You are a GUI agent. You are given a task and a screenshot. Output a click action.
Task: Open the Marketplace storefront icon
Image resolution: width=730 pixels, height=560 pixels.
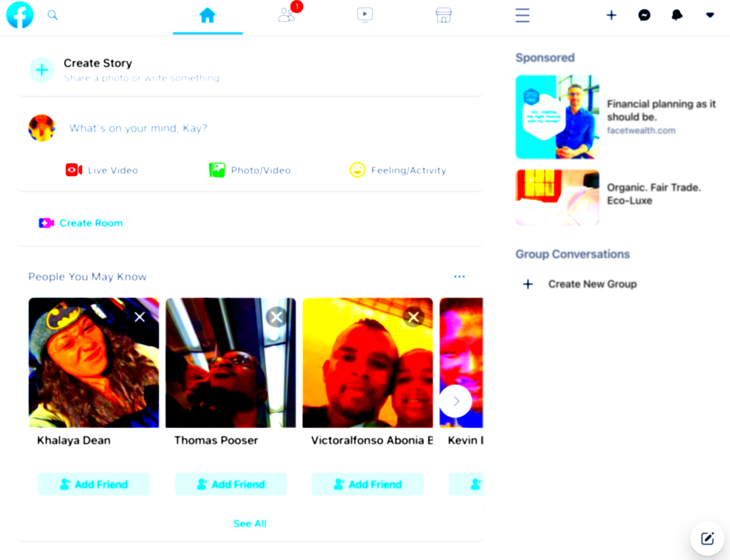[443, 15]
